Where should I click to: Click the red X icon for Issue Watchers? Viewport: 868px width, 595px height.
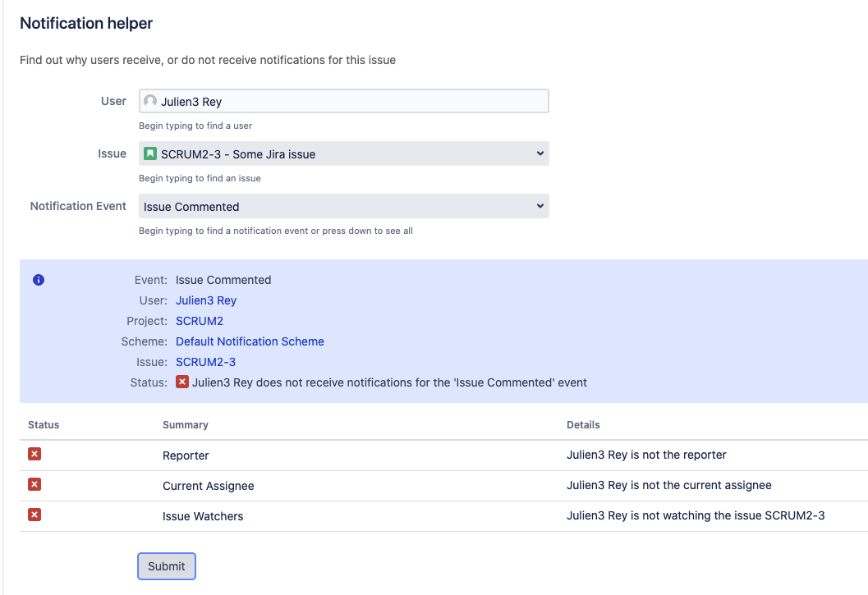click(34, 515)
